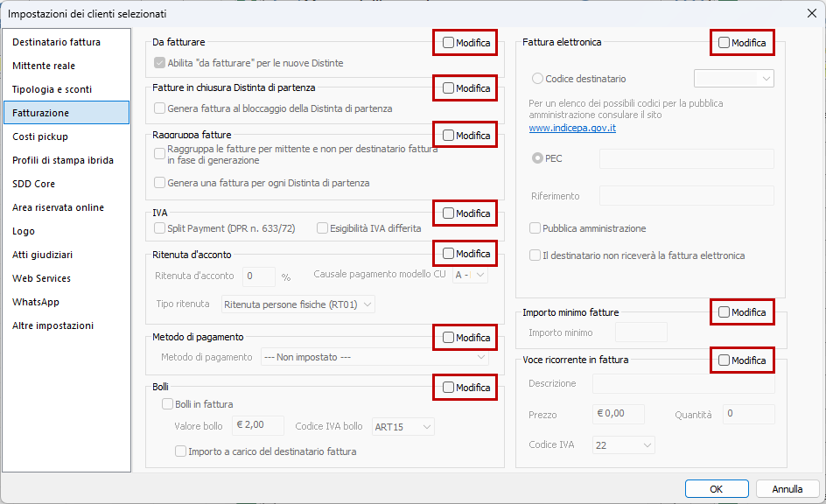Check Modifica for Fattura elettronica
Viewport: 826px width, 504px height.
724,42
